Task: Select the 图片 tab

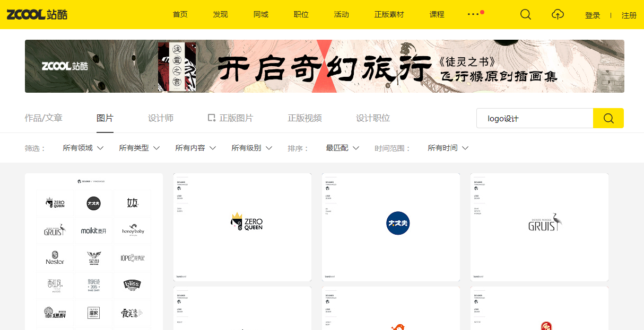Action: click(x=105, y=118)
